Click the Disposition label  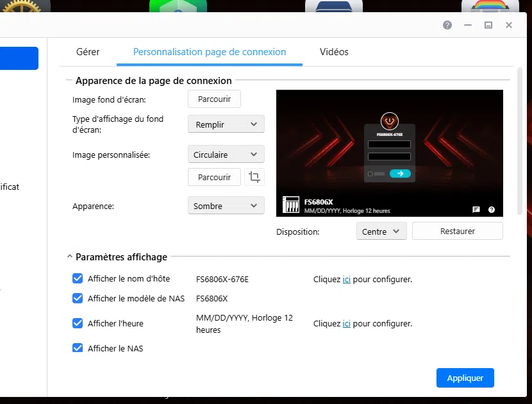click(x=297, y=232)
